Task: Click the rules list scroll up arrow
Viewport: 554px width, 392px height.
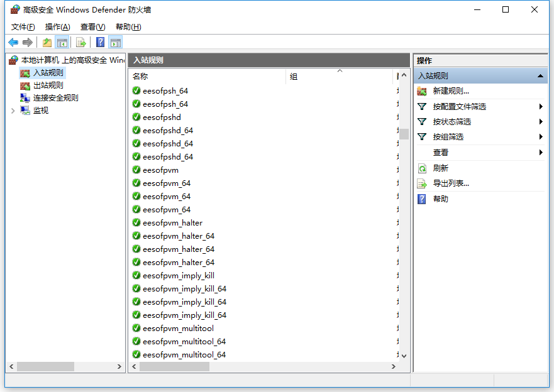Action: click(x=404, y=75)
